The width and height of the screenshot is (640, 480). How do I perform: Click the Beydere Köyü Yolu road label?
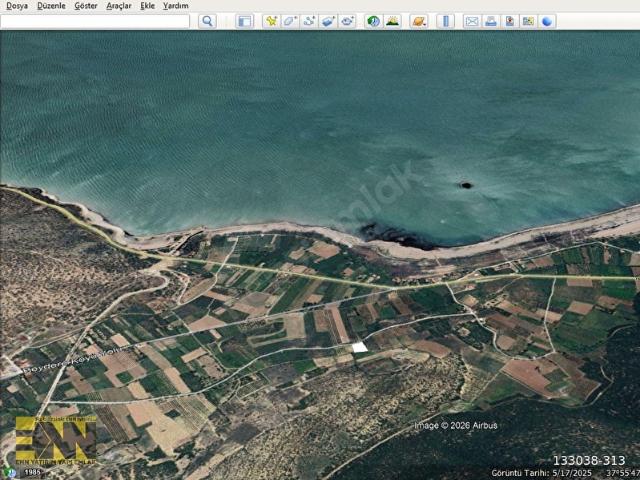click(73, 360)
